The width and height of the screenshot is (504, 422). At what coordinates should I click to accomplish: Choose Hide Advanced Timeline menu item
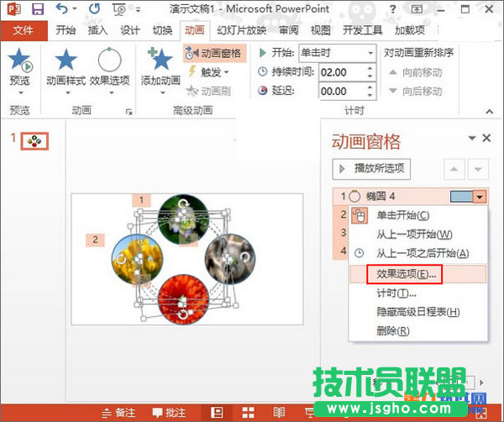pos(417,312)
